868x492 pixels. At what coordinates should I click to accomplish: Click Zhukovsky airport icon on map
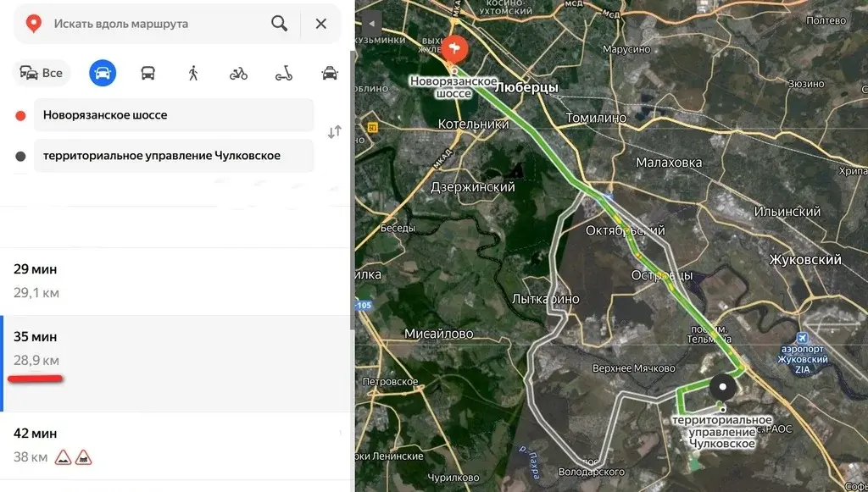(x=802, y=338)
